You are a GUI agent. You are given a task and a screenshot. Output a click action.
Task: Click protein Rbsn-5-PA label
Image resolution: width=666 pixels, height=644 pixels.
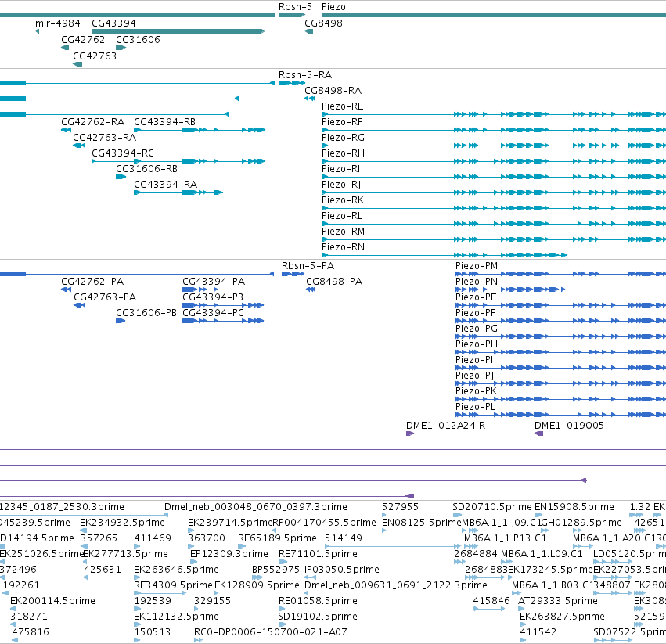tap(308, 266)
